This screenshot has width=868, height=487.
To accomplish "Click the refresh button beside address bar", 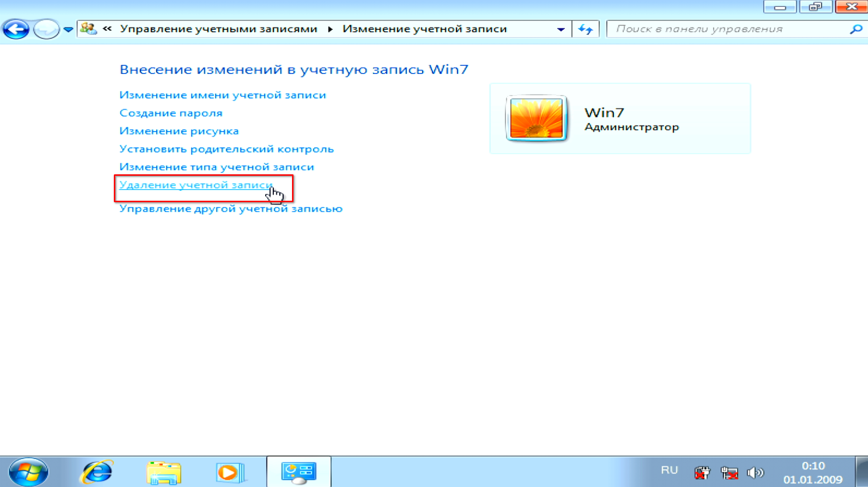I will point(586,29).
